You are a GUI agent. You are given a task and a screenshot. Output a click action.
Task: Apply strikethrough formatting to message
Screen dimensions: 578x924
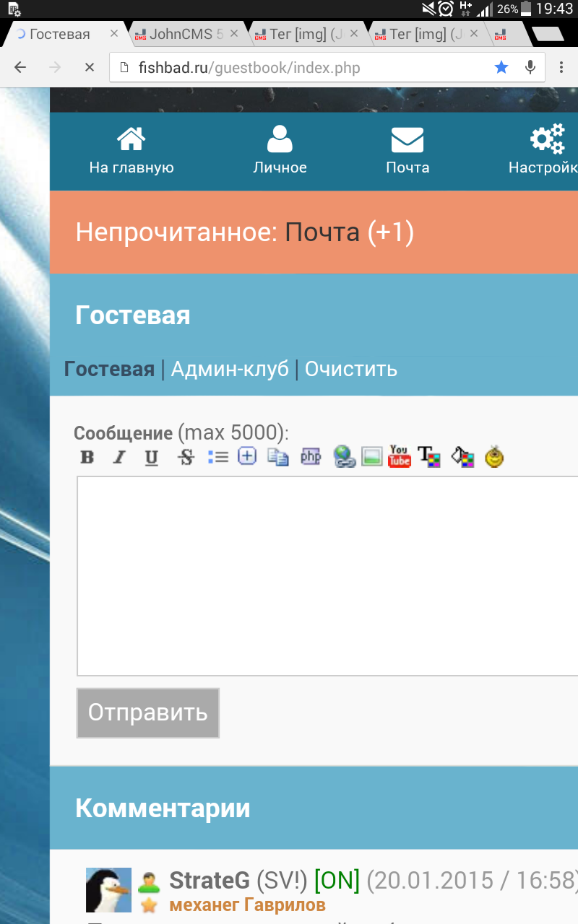coord(186,457)
